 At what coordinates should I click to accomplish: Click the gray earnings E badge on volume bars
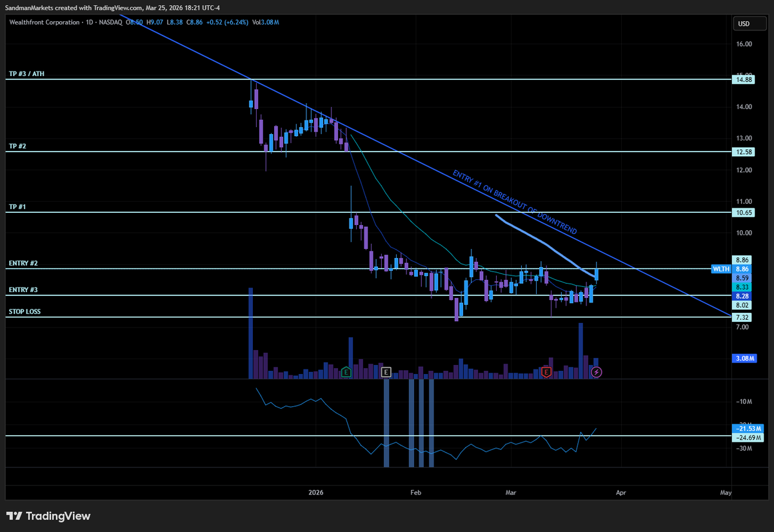[386, 372]
